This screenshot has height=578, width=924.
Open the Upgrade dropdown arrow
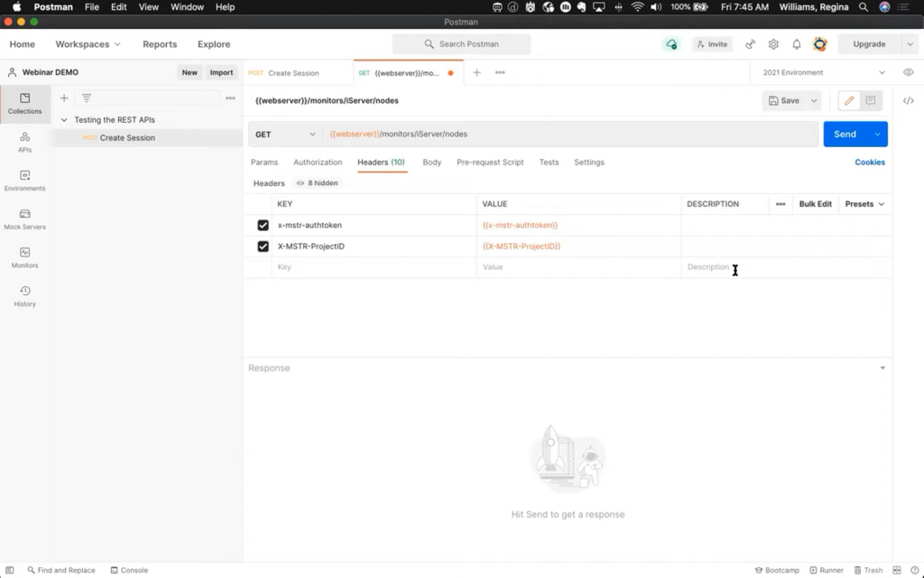tap(910, 44)
